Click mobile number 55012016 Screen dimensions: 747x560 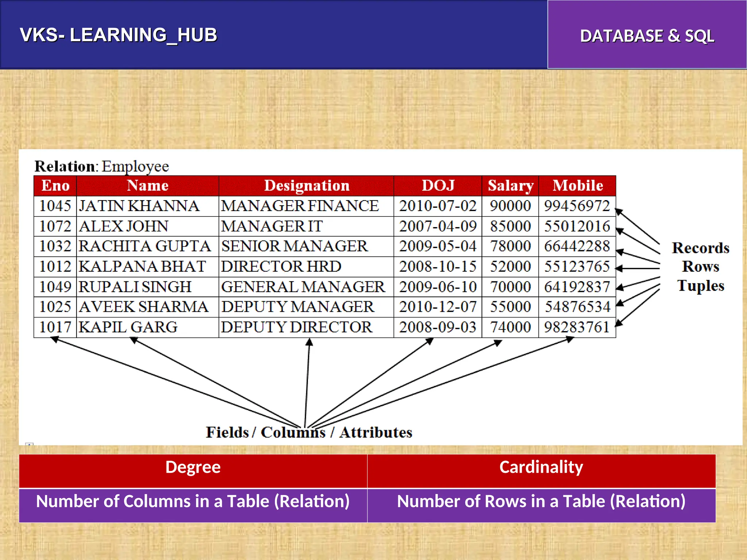(577, 226)
